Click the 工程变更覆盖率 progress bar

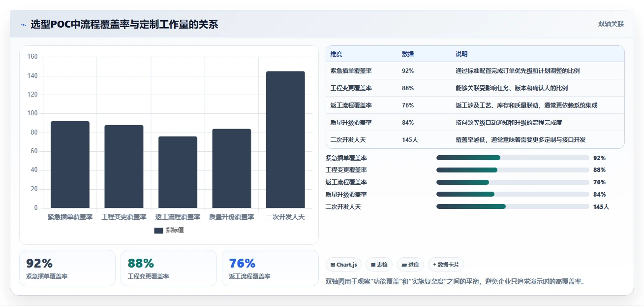point(513,170)
